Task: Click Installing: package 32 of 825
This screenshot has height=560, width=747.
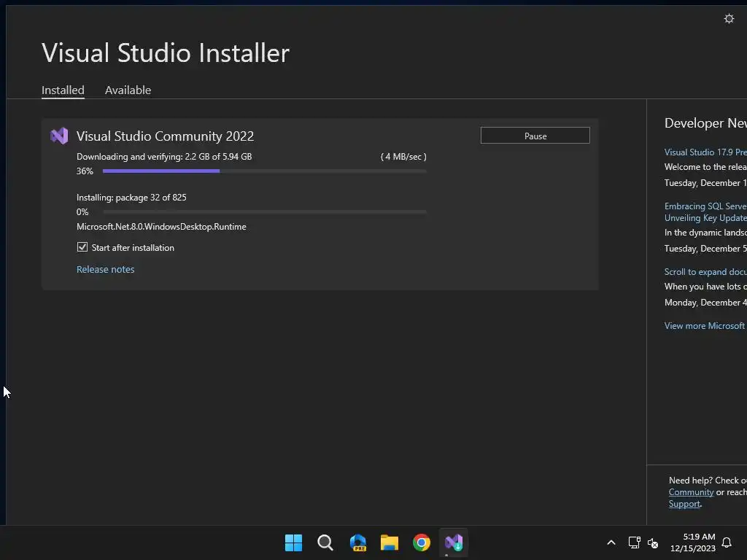Action: pyautogui.click(x=131, y=198)
